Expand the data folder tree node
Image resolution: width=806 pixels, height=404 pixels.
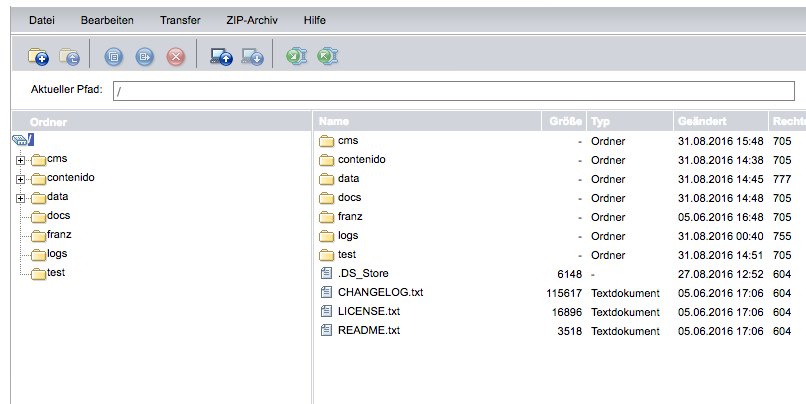20,198
